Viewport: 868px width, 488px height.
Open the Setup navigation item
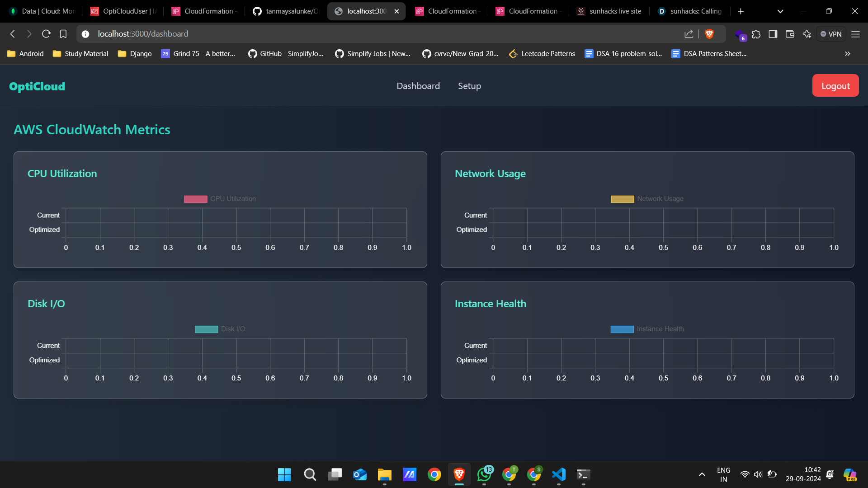click(469, 86)
